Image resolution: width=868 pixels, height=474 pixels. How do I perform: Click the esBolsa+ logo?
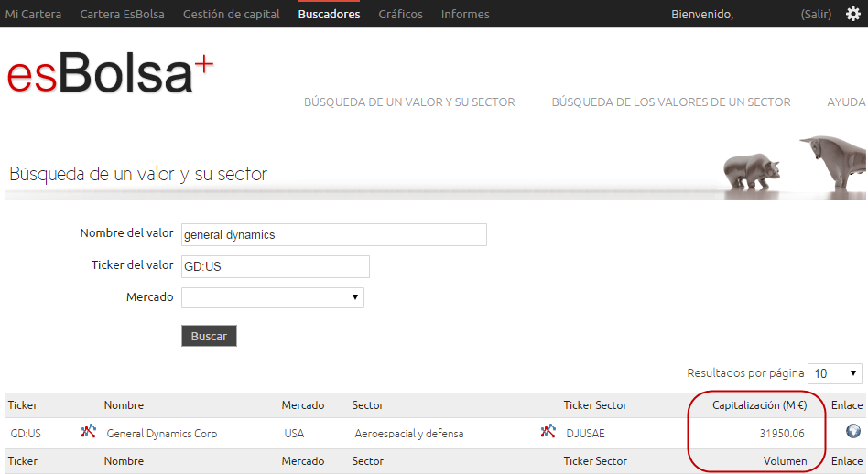point(110,72)
